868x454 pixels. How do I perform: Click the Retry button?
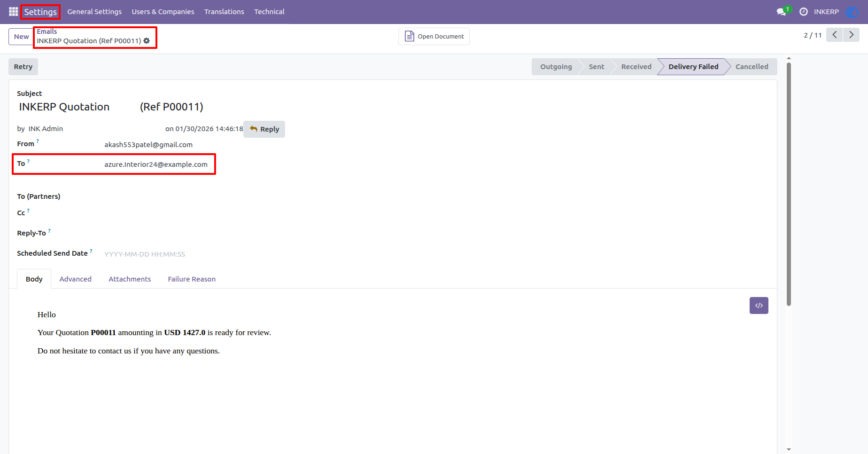23,67
